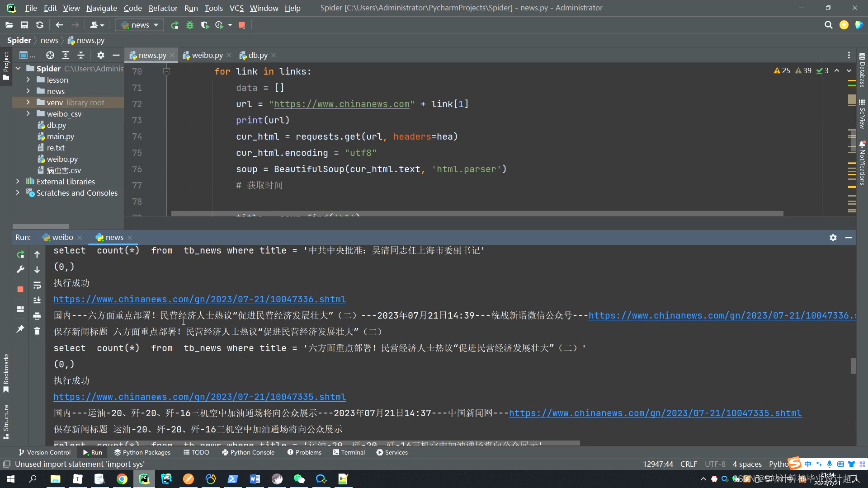868x488 pixels.
Task: Click the Run console vertical scrollbar thumb
Action: click(x=853, y=366)
